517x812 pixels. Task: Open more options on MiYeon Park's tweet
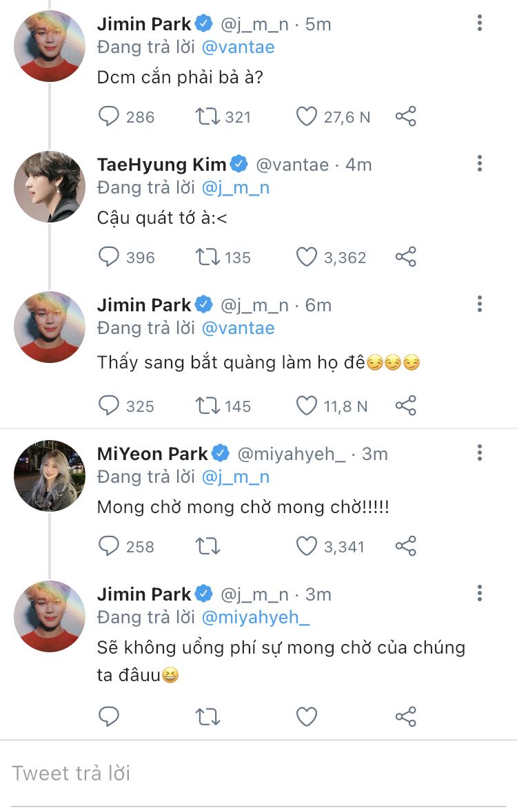pyautogui.click(x=480, y=453)
